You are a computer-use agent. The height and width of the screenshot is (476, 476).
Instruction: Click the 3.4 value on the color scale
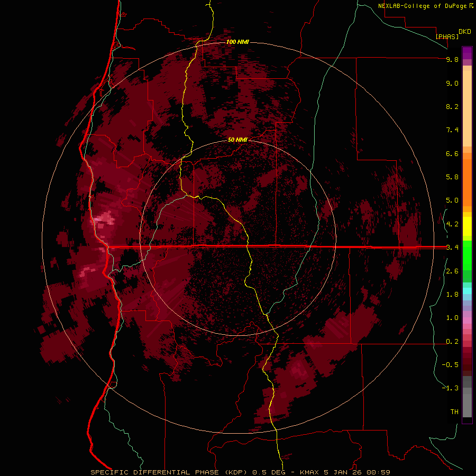[452, 248]
